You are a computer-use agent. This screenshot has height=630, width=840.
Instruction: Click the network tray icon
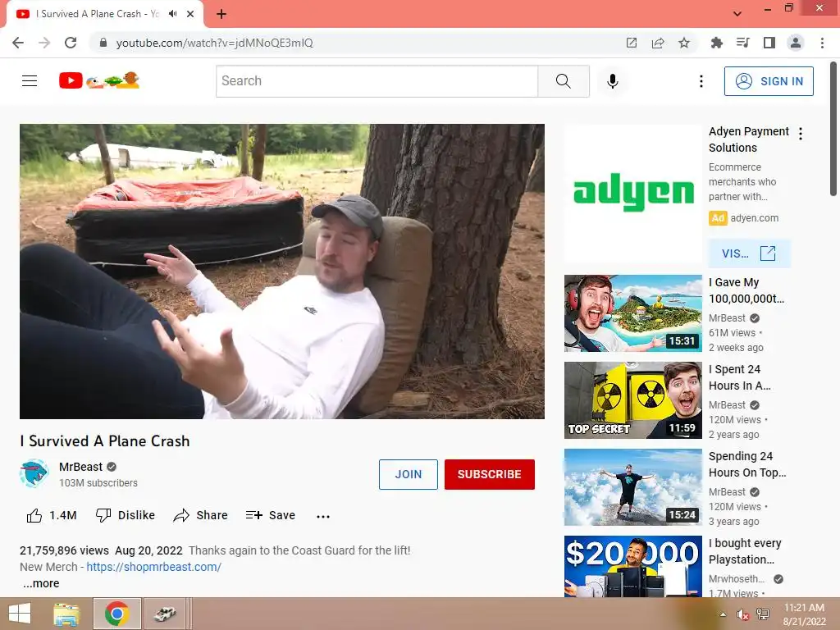tap(763, 614)
